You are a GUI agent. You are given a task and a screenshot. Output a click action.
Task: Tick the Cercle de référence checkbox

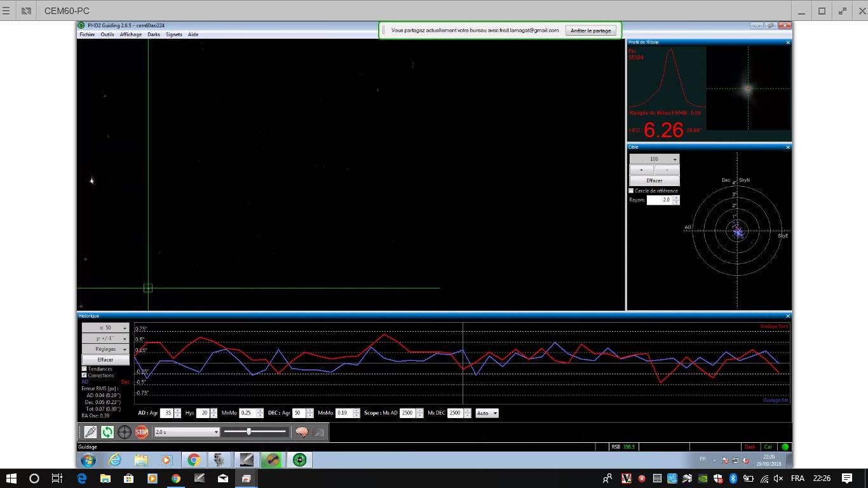(631, 191)
